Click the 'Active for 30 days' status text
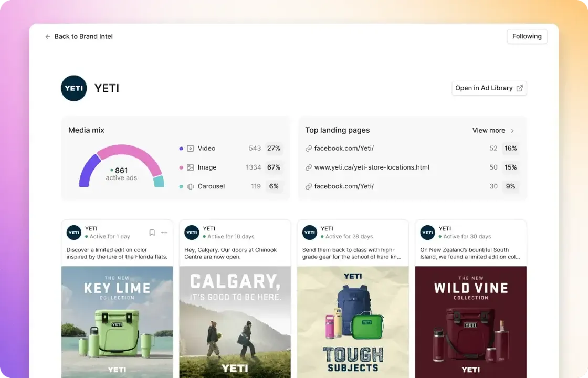588x378 pixels. pyautogui.click(x=467, y=237)
